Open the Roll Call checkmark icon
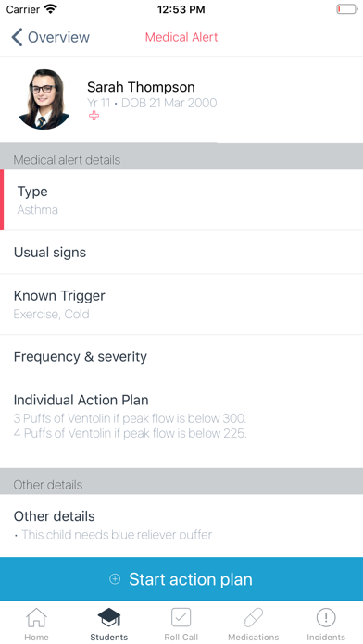The height and width of the screenshot is (644, 363). 181,617
